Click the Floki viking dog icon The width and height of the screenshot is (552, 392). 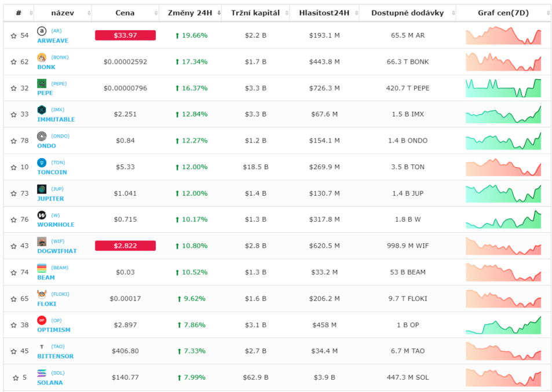(x=42, y=294)
